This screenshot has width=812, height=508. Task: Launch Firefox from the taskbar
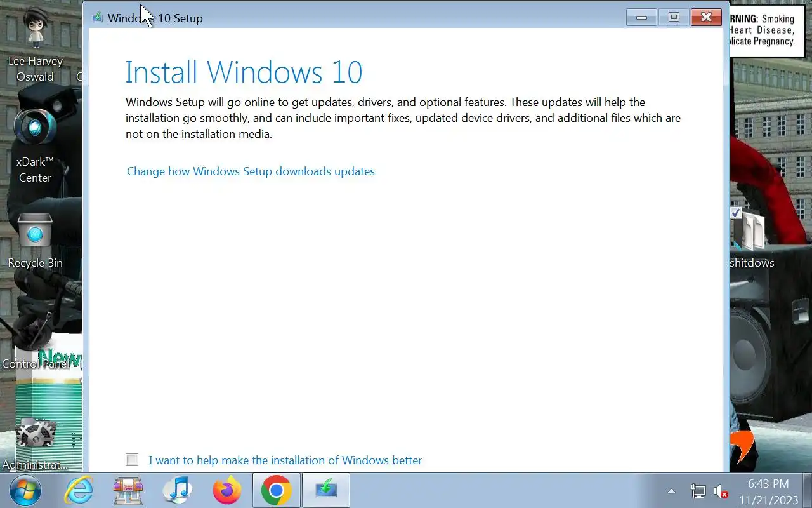point(227,490)
